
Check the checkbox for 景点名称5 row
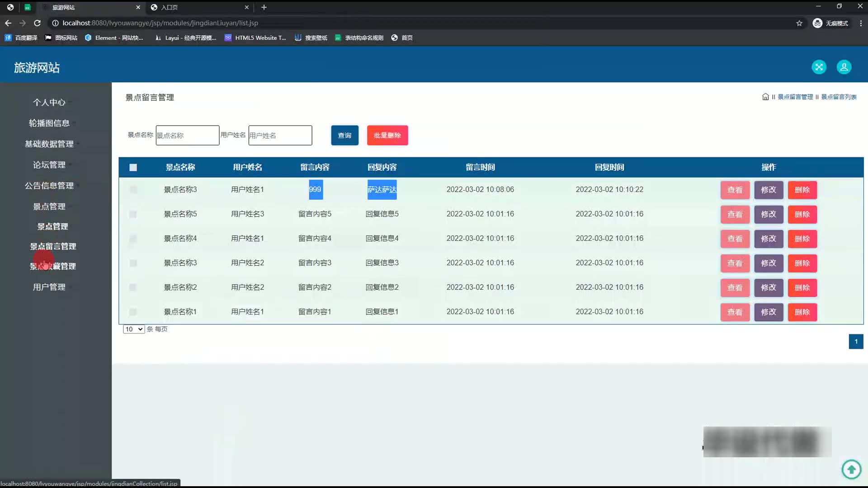133,214
